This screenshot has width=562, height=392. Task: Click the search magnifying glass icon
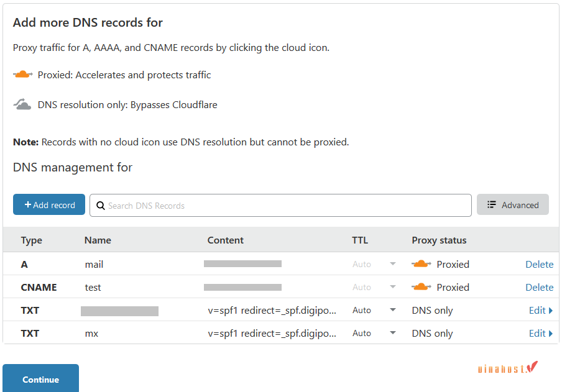[x=101, y=205]
